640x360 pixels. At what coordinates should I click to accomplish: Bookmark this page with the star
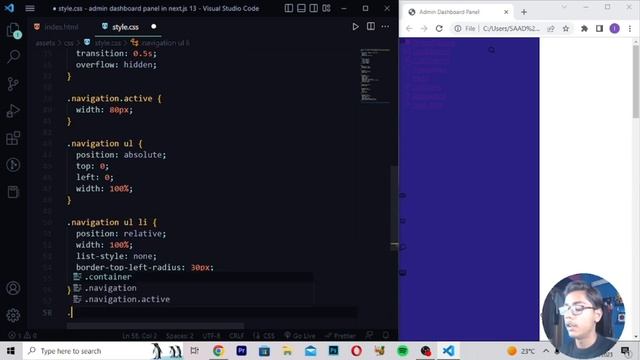pyautogui.click(x=566, y=29)
